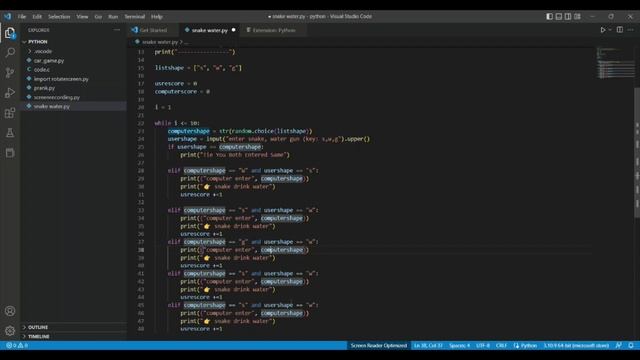Open the Selection menu

click(59, 17)
